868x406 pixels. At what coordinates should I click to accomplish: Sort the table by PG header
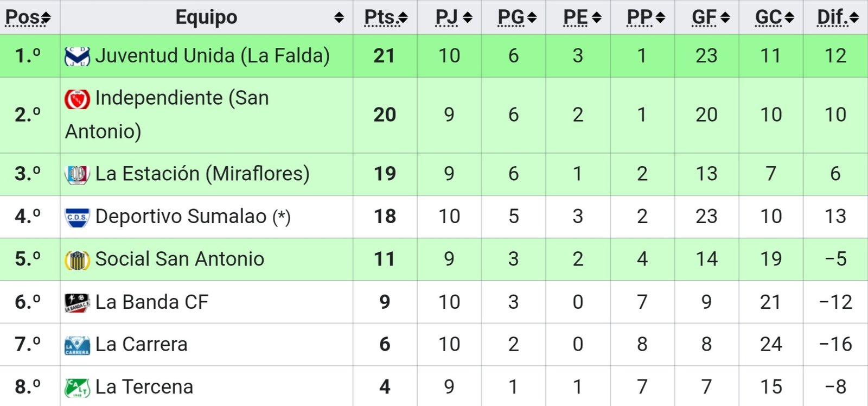tap(517, 17)
